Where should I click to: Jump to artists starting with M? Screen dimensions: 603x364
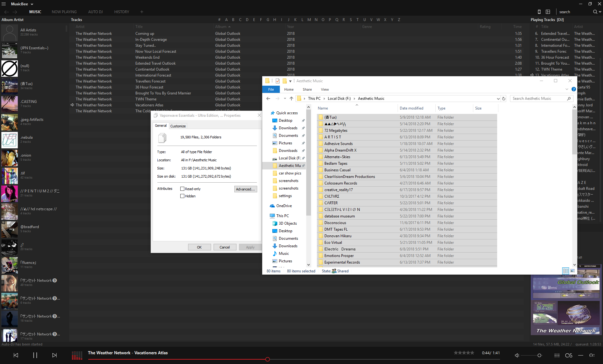click(x=309, y=19)
